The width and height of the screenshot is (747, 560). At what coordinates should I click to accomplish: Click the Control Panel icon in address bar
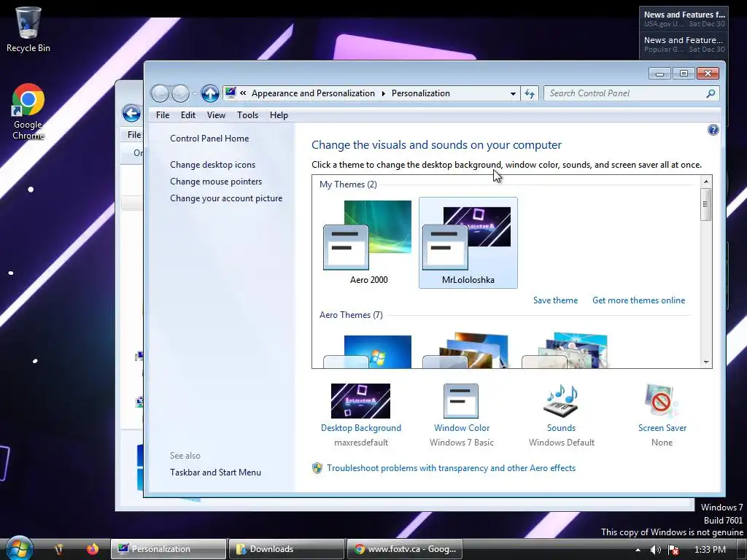click(x=231, y=93)
